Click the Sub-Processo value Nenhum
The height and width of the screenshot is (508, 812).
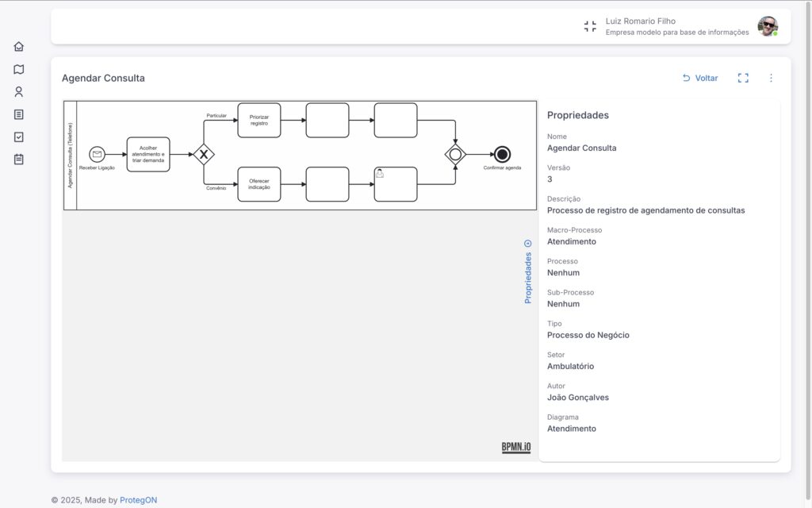[564, 304]
